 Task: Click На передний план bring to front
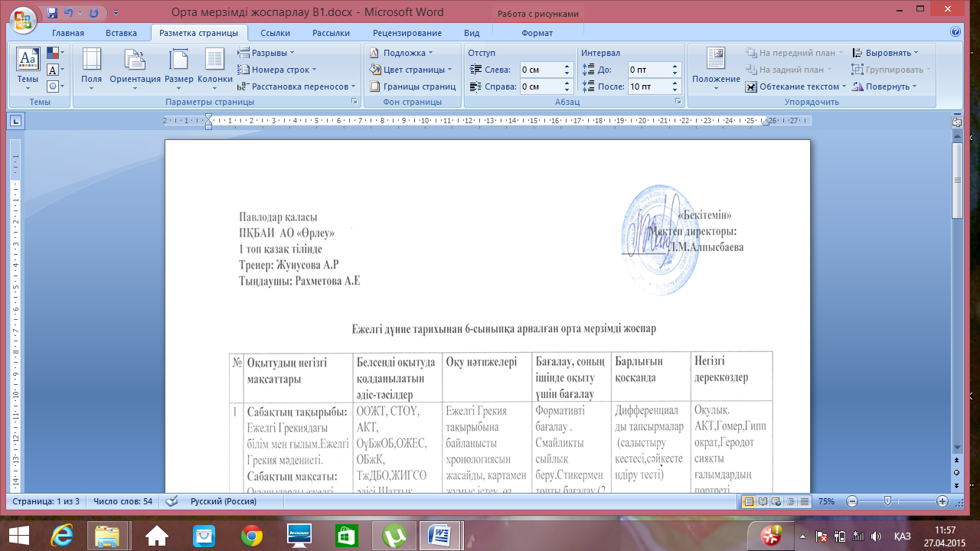coord(794,53)
